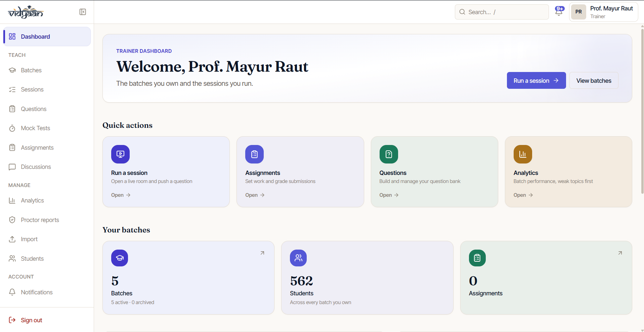Click the Assignments clipboard icon in quick actions
The width and height of the screenshot is (644, 332).
[254, 154]
